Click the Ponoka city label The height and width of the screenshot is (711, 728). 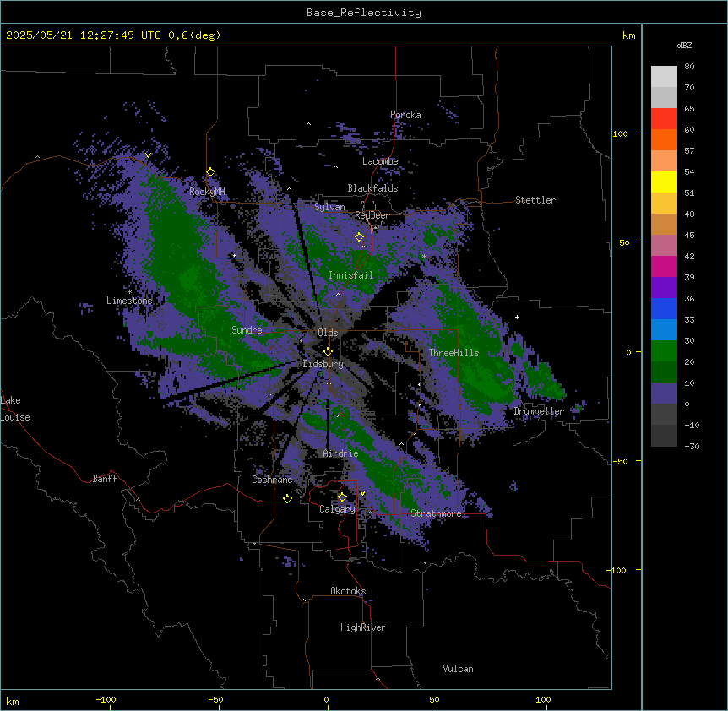click(x=405, y=115)
